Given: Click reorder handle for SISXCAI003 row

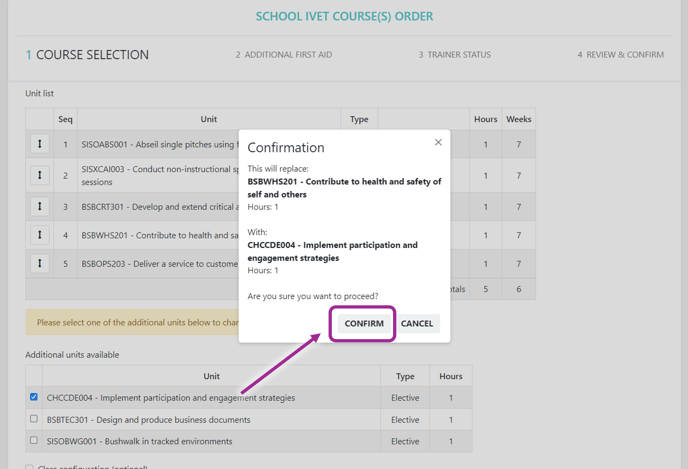Looking at the screenshot, I should [x=39, y=175].
